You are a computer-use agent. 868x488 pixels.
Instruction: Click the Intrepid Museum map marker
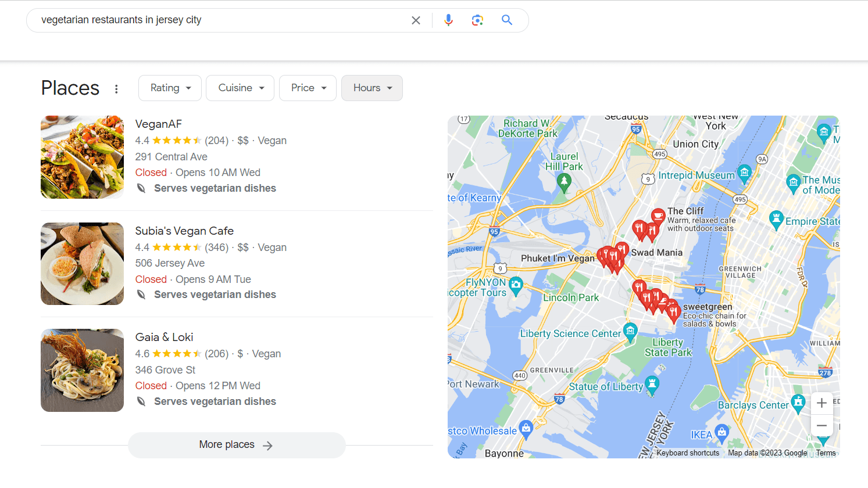coord(744,173)
